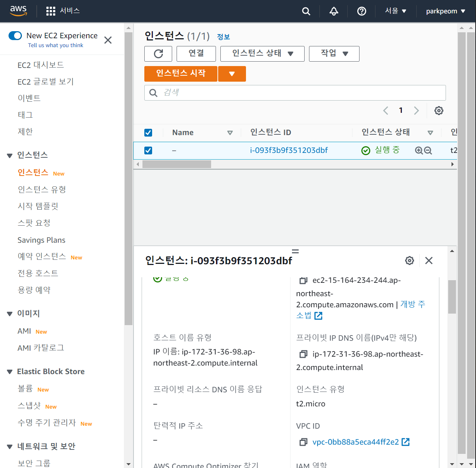Open 태그 page

tap(25, 115)
